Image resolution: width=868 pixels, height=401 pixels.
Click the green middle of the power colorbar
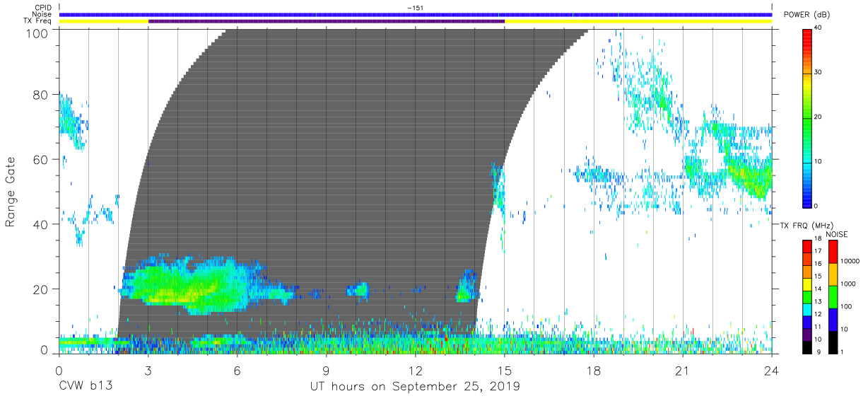[x=807, y=117]
